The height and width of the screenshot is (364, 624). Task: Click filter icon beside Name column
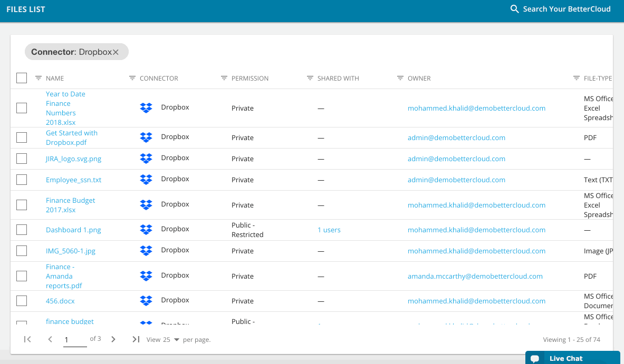pos(39,78)
